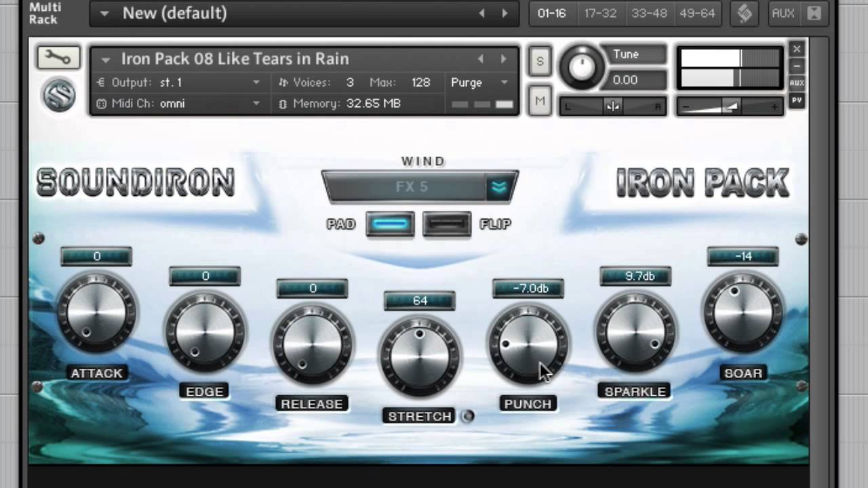Open the instrument name dropdown arrow

(105, 60)
